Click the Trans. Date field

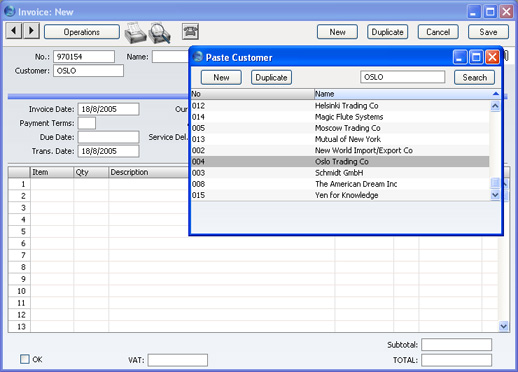(x=108, y=151)
